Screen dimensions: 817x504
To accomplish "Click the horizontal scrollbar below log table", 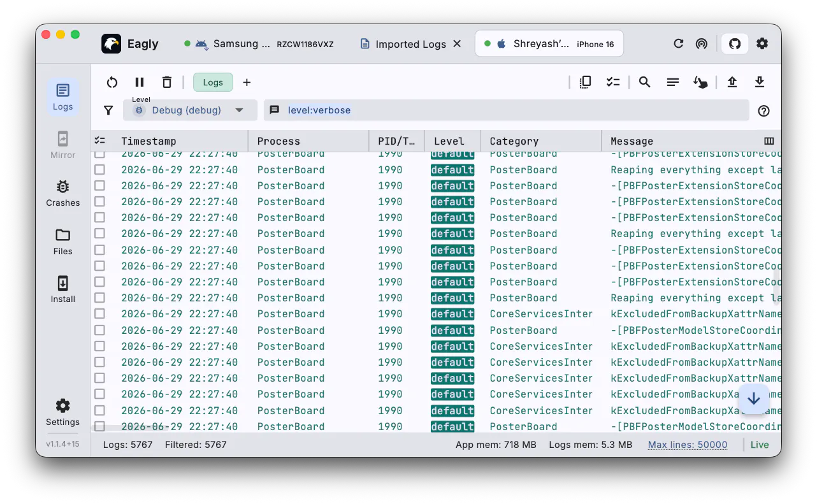I will 131,428.
